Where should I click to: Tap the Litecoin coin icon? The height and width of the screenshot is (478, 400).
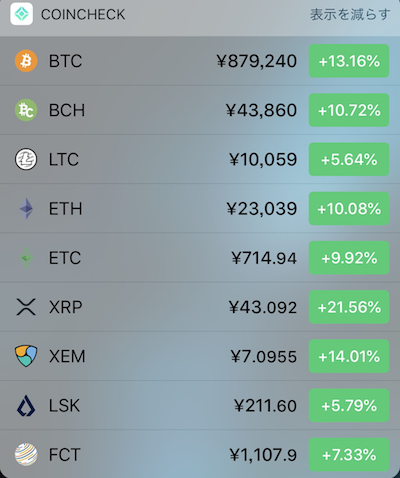tap(26, 159)
